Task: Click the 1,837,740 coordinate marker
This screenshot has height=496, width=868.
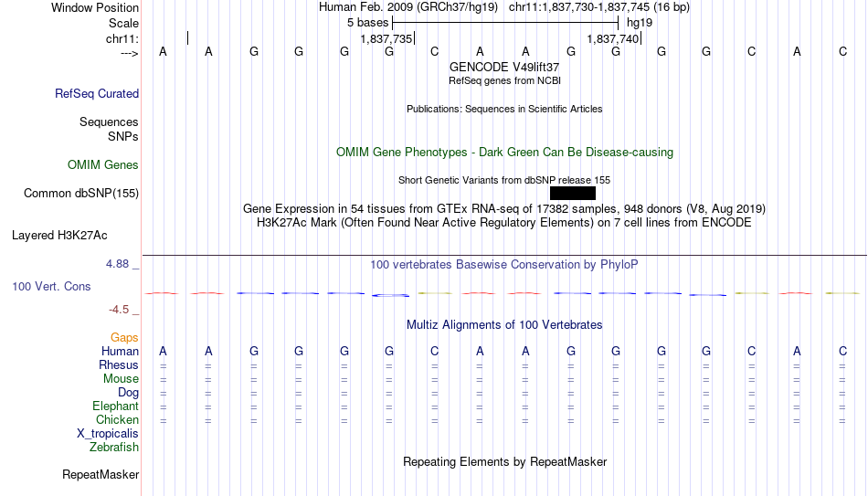Action: click(613, 38)
